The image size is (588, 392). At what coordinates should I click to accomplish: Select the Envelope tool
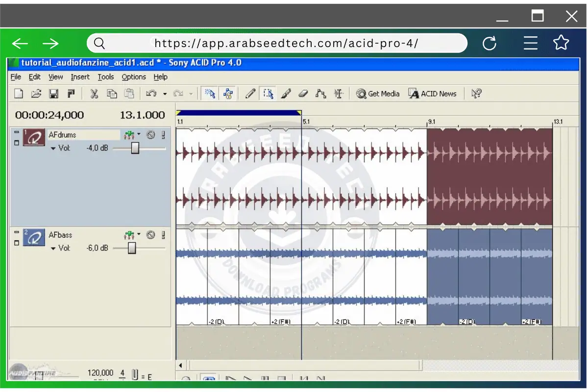pos(321,94)
